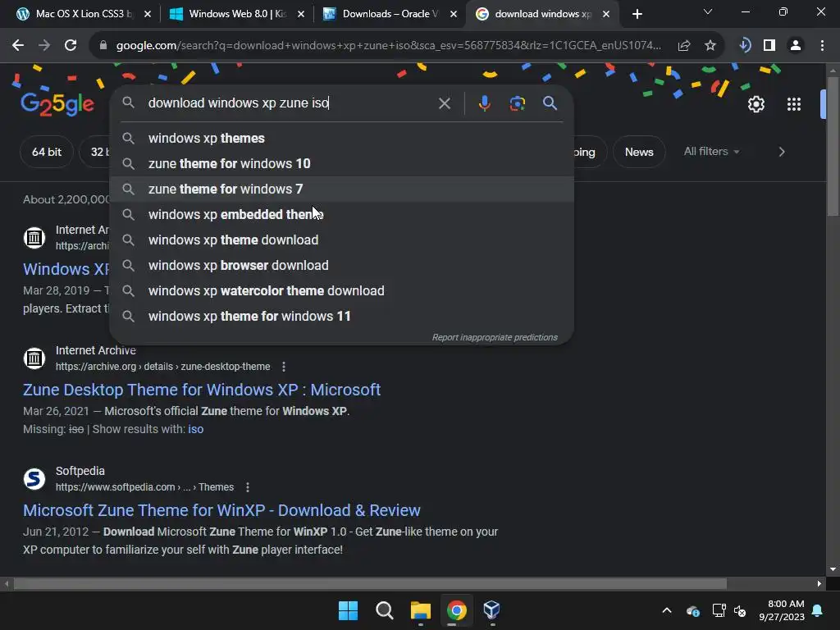Choose suggestion windows xp browser download
The width and height of the screenshot is (840, 630).
[342, 266]
